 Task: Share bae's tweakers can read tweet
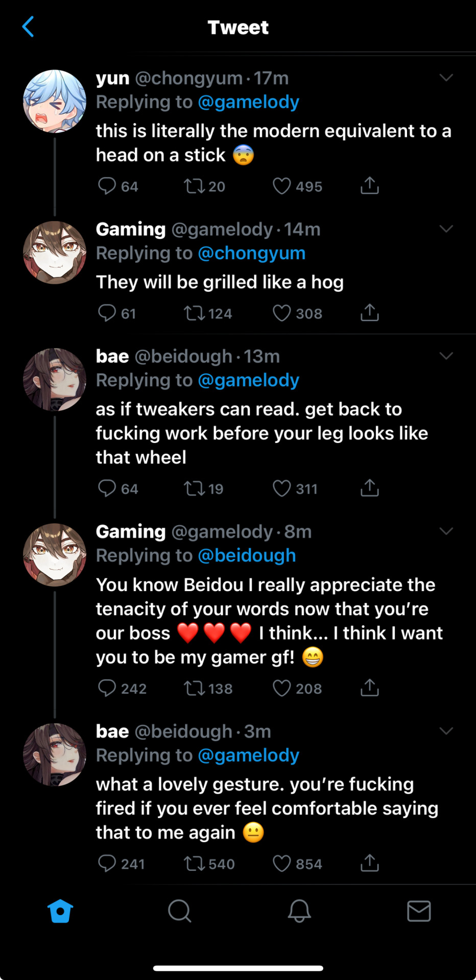click(369, 488)
